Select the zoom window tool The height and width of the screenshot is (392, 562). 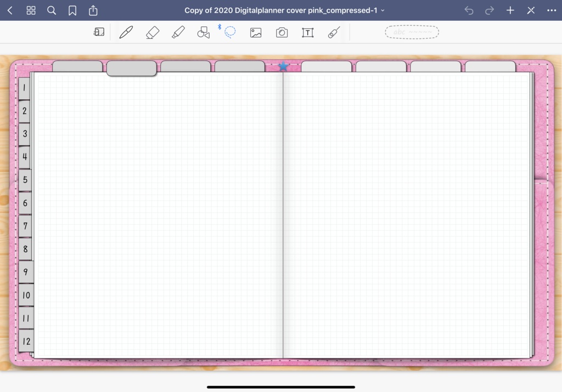pyautogui.click(x=99, y=32)
